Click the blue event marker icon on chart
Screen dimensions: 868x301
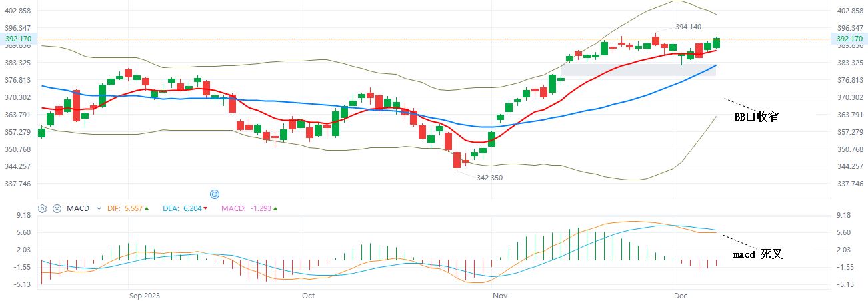pos(215,194)
